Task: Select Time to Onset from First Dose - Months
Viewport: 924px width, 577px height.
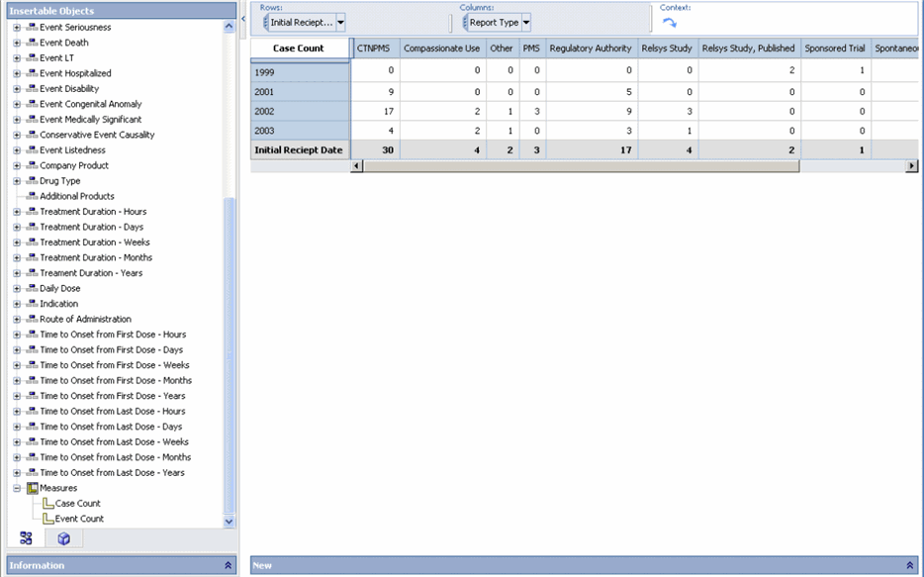Action: coord(116,381)
